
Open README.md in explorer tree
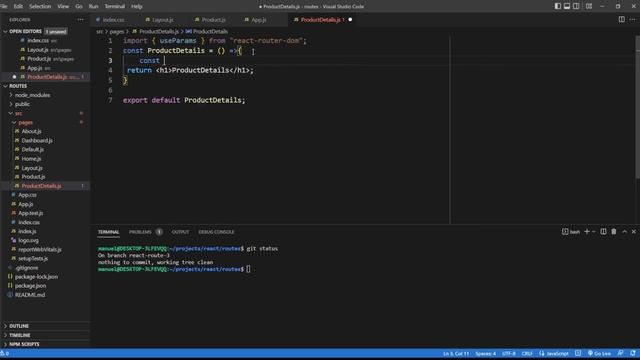(30, 295)
